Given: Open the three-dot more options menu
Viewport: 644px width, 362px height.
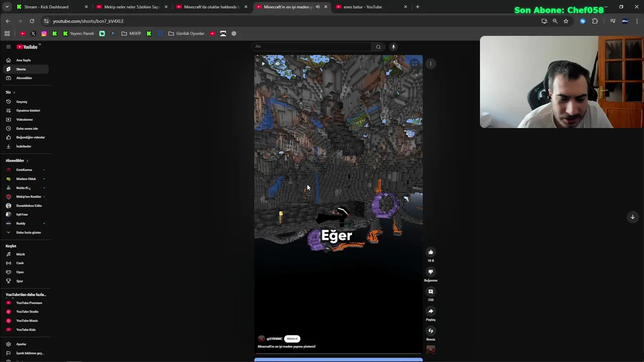Looking at the screenshot, I should [x=431, y=63].
